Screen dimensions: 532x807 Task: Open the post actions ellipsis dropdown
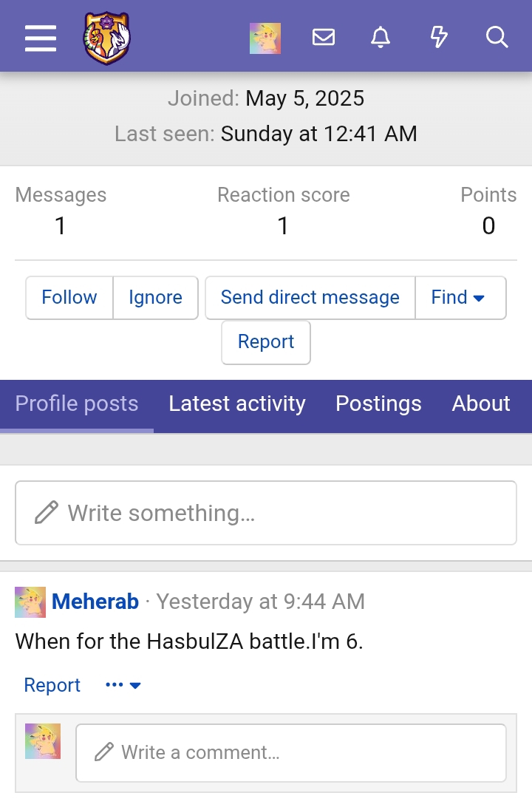coord(122,685)
